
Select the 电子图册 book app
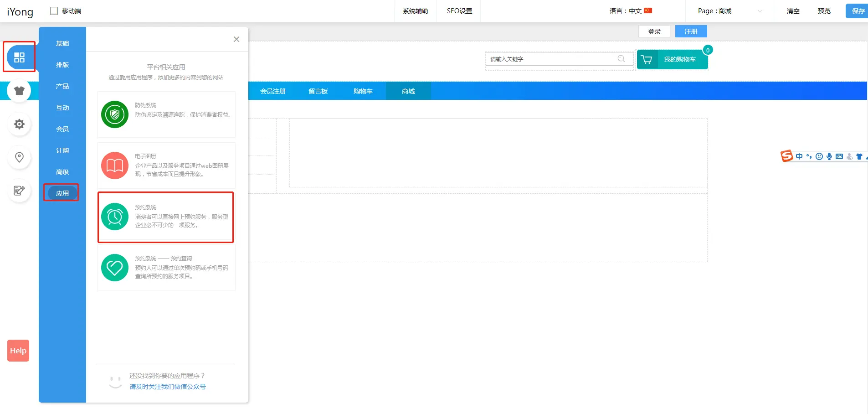[x=166, y=166]
